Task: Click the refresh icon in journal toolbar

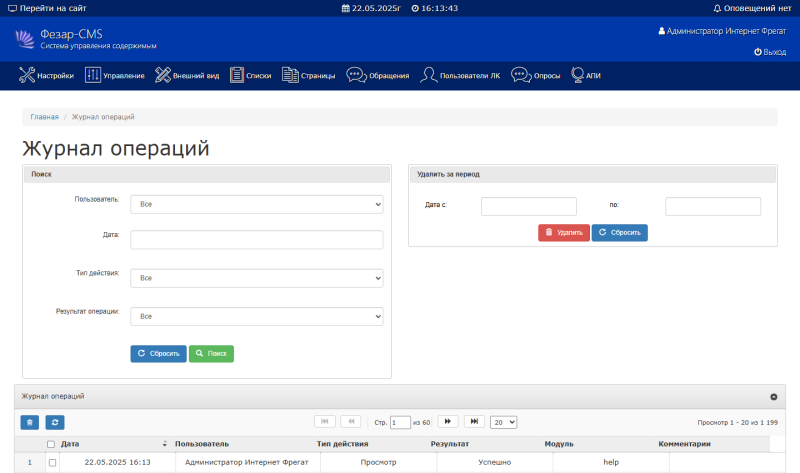Action: (x=55, y=423)
